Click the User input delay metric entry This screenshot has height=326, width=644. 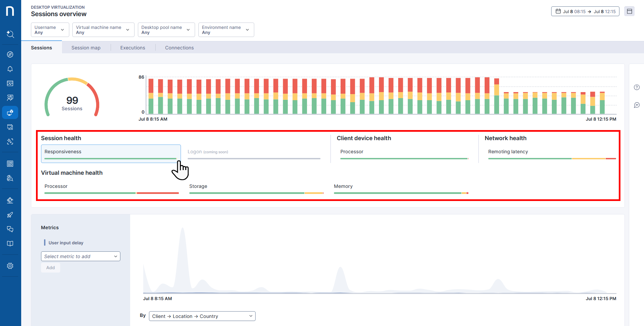click(x=66, y=243)
